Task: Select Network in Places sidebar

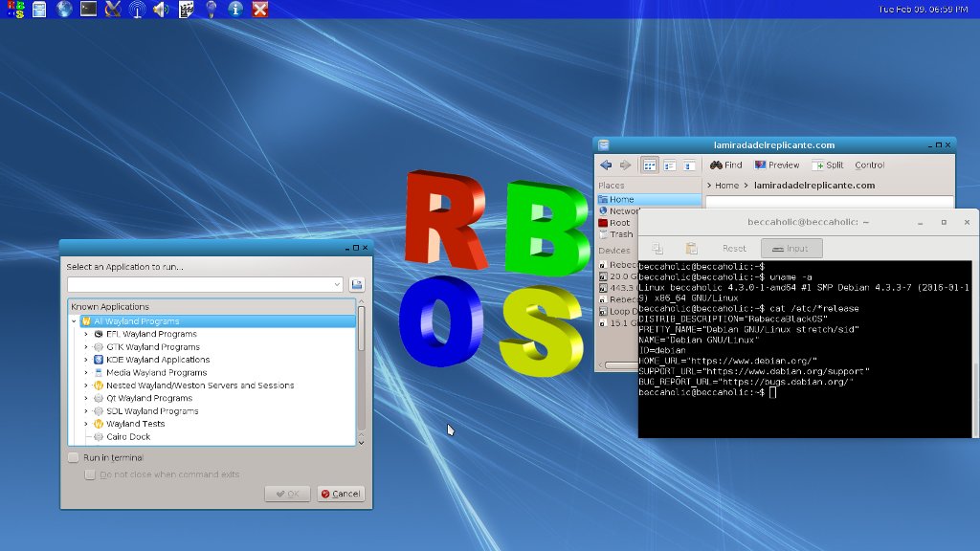Action: tap(618, 211)
